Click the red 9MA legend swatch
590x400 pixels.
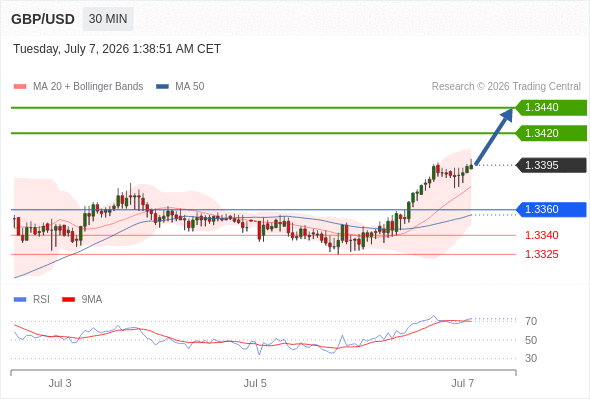(x=68, y=300)
